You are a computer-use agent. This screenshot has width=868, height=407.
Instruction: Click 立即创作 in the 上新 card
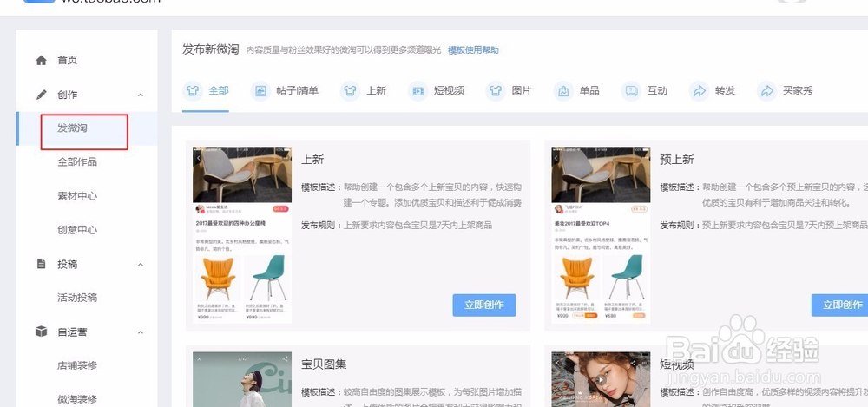(484, 305)
